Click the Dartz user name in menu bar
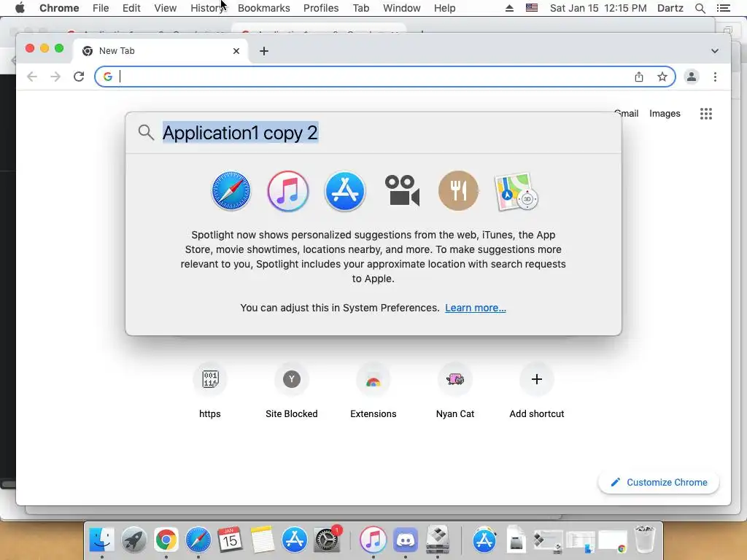The width and height of the screenshot is (747, 560). coord(670,8)
